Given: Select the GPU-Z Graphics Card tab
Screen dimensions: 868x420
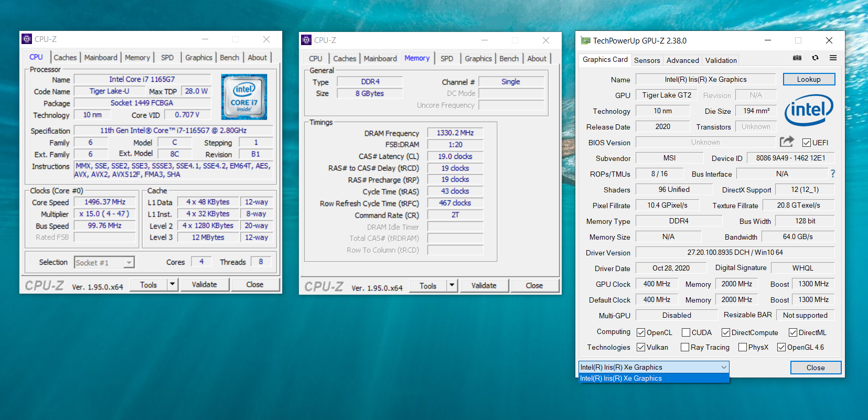Looking at the screenshot, I should coord(605,59).
